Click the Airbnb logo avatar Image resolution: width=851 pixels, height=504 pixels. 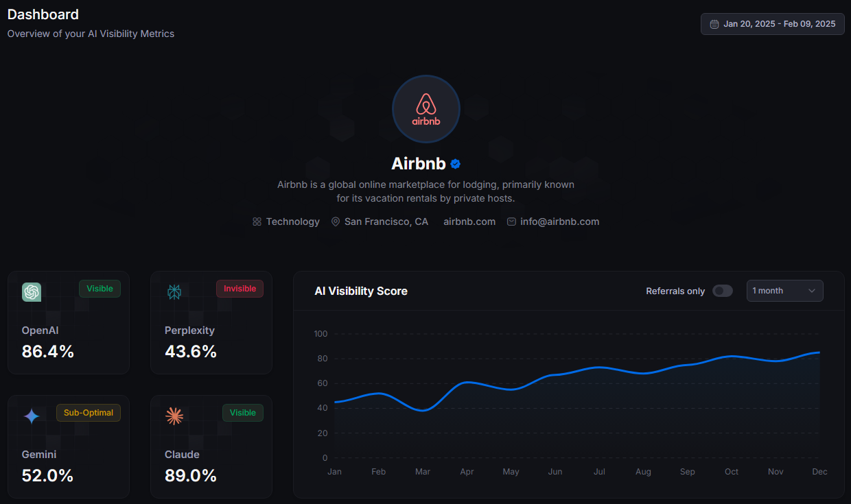tap(425, 109)
